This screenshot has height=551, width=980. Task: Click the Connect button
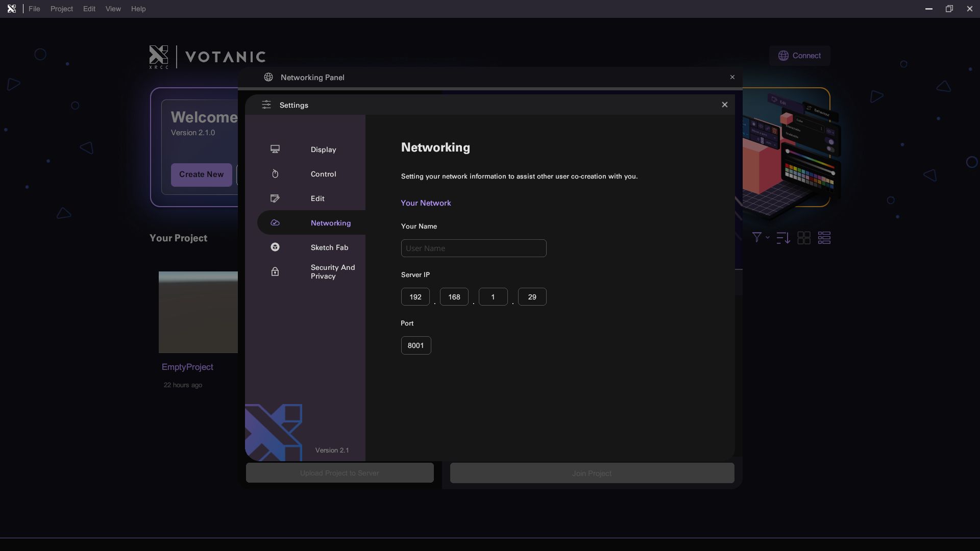click(x=799, y=56)
